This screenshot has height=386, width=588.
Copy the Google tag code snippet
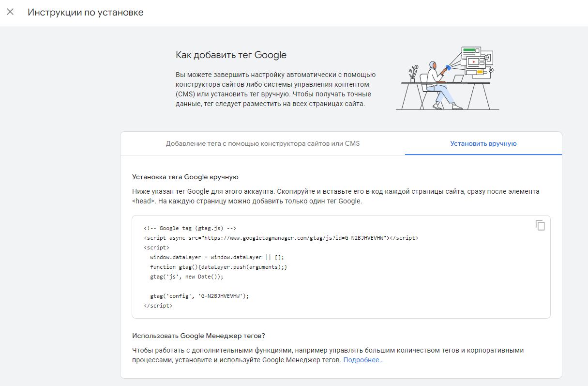[x=540, y=225]
